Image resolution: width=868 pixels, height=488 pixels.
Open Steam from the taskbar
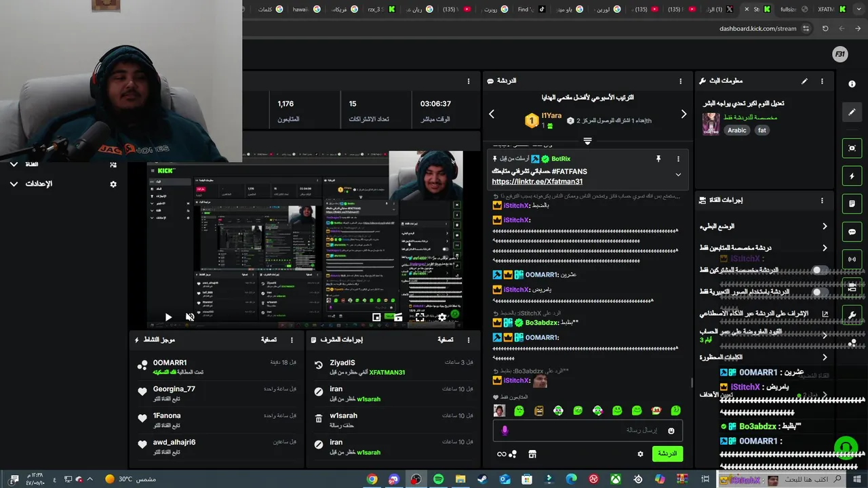[x=482, y=479]
